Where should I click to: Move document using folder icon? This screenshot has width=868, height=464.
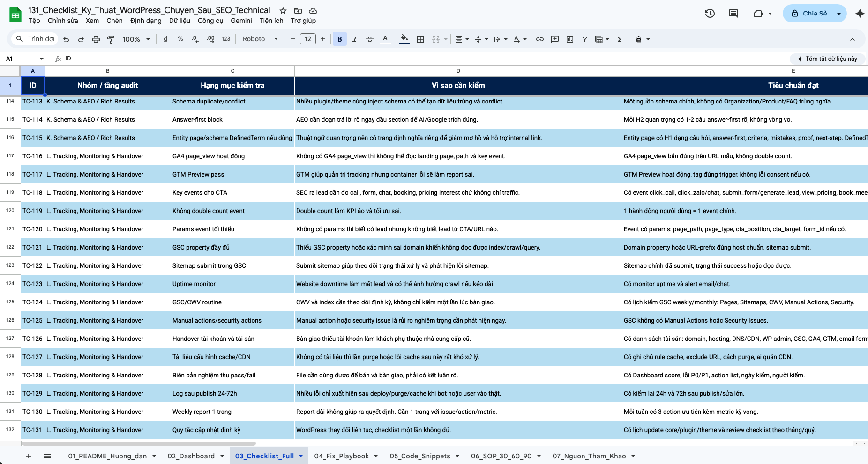298,10
